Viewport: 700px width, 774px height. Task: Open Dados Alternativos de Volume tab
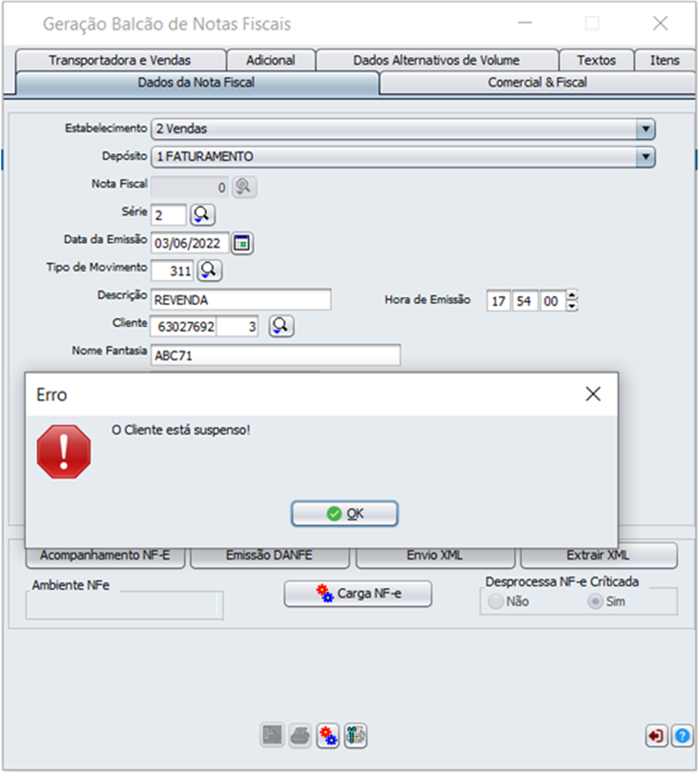pyautogui.click(x=437, y=60)
